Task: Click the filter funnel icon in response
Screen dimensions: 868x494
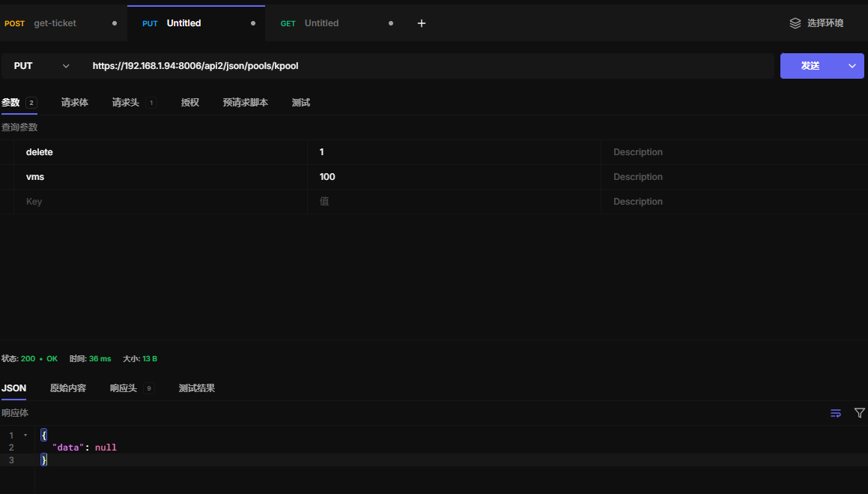Action: 859,413
